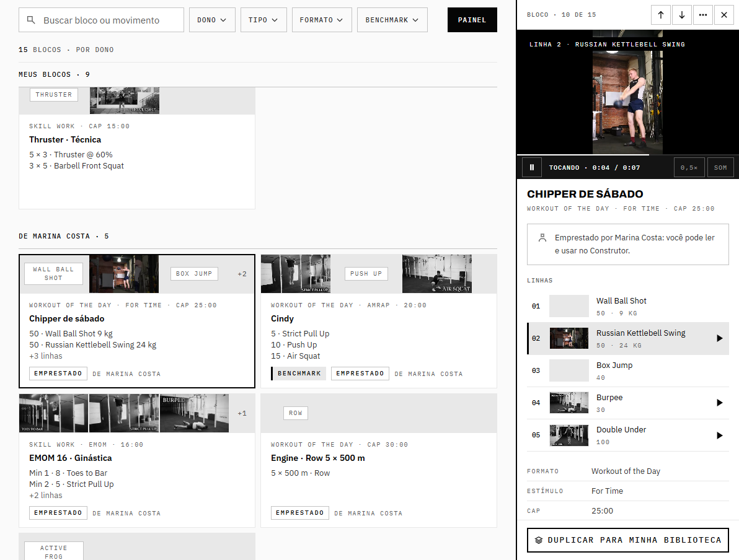Open the DONO filter dropdown
This screenshot has height=560, width=739.
(x=212, y=20)
